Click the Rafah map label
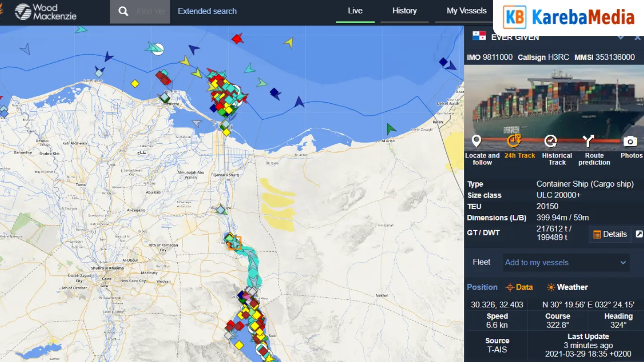 (x=438, y=122)
